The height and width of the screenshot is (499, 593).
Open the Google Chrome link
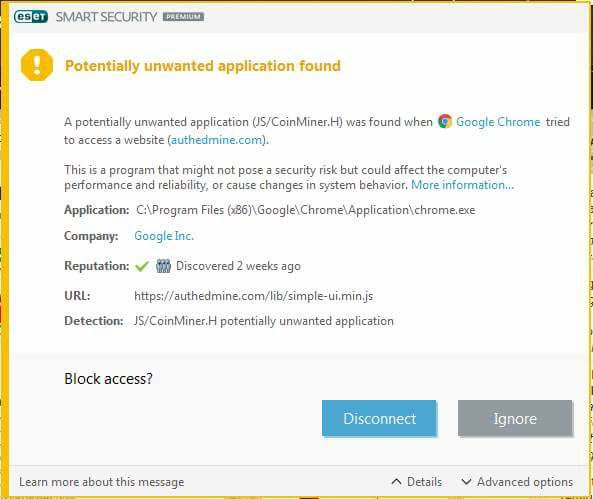pyautogui.click(x=498, y=122)
